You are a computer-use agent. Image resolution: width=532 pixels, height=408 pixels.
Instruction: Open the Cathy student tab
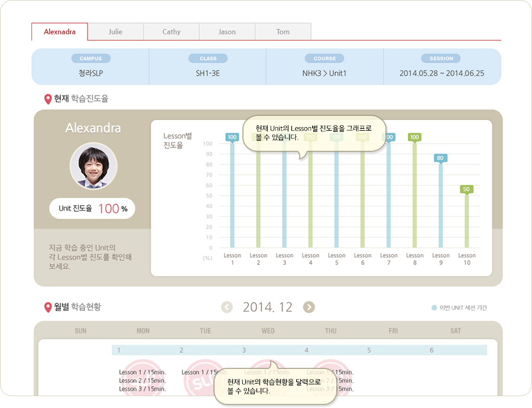pos(171,31)
